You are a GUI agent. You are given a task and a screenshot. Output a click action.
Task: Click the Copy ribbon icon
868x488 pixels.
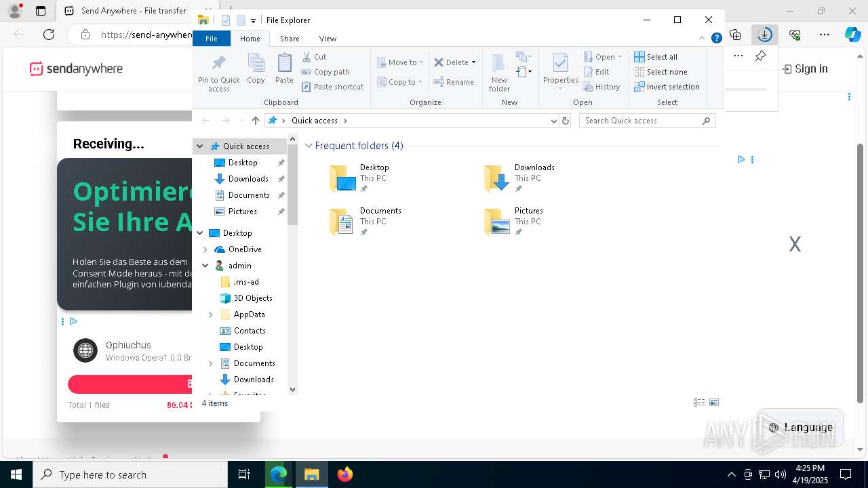256,69
